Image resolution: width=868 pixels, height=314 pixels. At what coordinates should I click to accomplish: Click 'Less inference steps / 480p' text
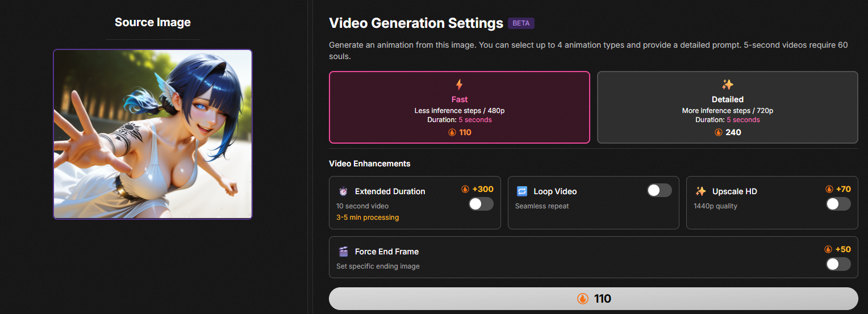point(460,111)
